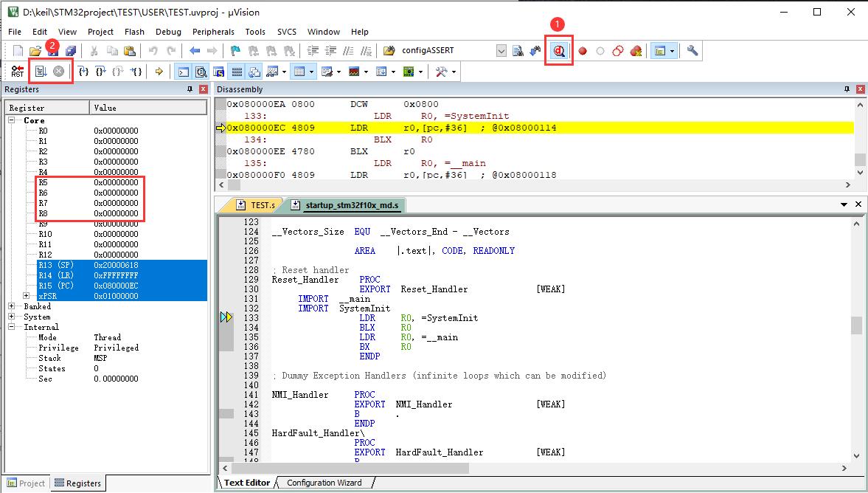This screenshot has width=868, height=493.
Task: Indent the selected text via toolbar
Action: point(313,51)
